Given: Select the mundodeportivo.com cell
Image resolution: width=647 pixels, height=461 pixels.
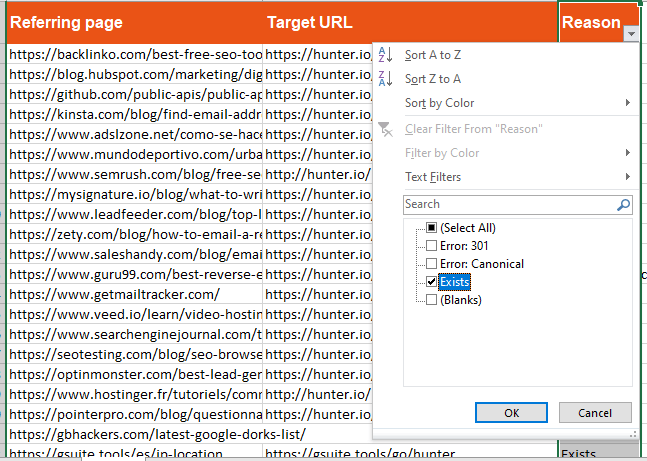Looking at the screenshot, I should [x=135, y=154].
